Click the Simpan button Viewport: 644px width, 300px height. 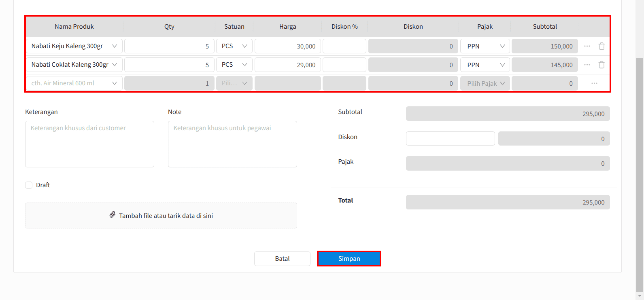pos(349,259)
